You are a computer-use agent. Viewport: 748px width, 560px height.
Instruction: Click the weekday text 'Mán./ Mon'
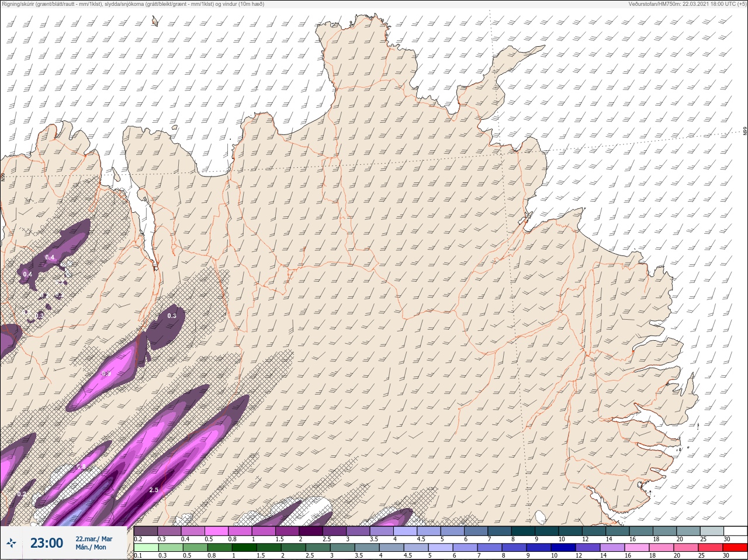pos(91,547)
